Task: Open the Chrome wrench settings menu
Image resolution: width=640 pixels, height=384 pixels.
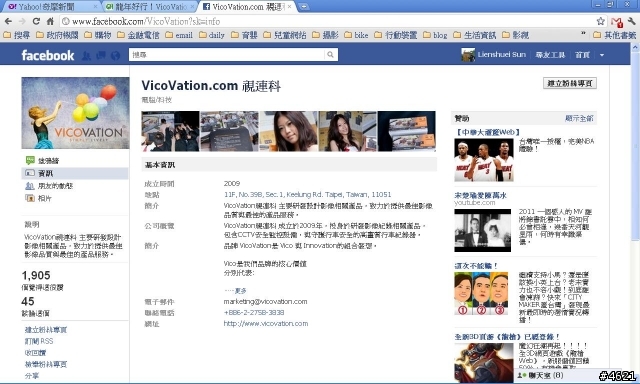Action: pos(631,21)
